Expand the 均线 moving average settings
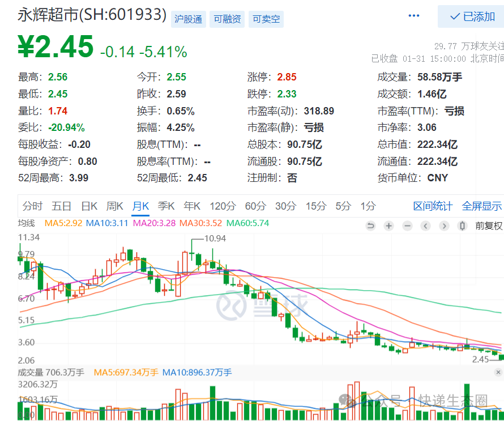 click(27, 223)
